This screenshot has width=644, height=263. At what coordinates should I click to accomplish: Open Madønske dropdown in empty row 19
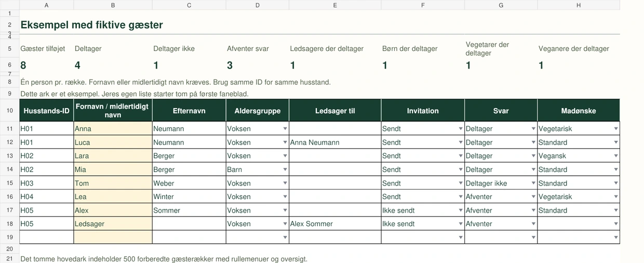[616, 238]
